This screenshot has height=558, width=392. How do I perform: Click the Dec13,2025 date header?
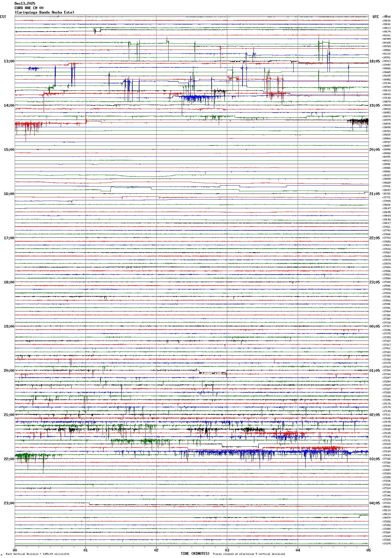pyautogui.click(x=25, y=4)
